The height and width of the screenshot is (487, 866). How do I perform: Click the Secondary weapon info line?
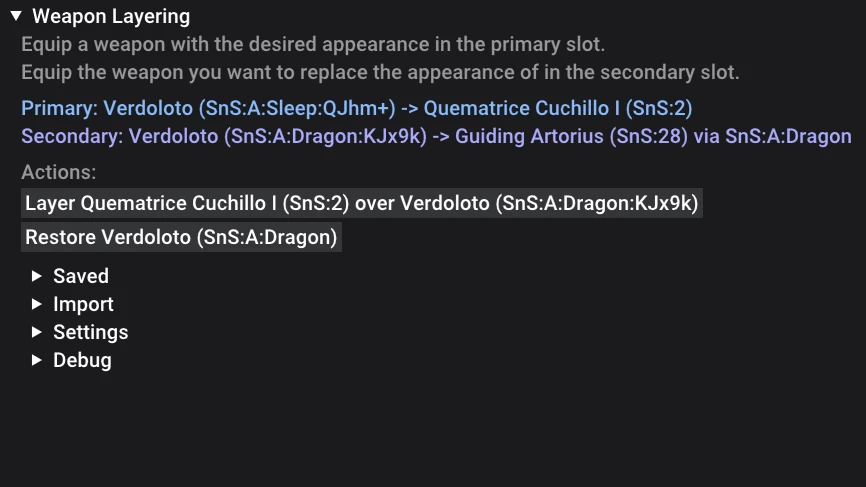[436, 136]
